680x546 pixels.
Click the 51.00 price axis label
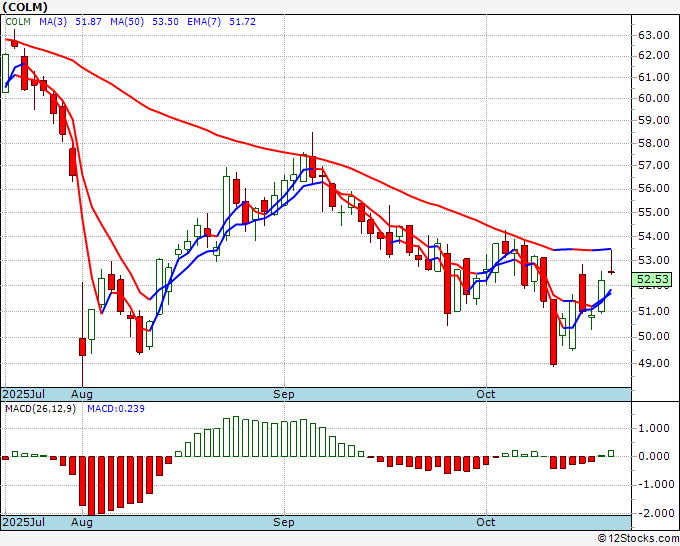[654, 311]
